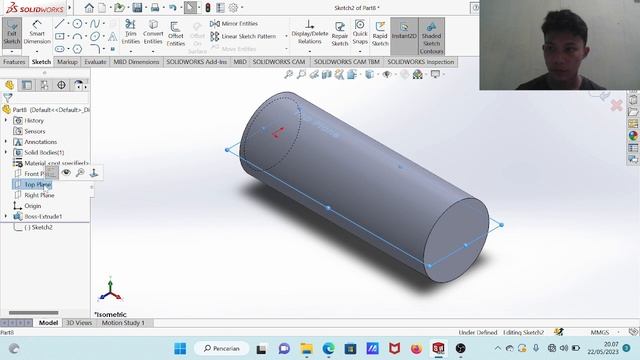640x360 pixels.
Task: Switch to the Evaluate tab
Action: [95, 62]
